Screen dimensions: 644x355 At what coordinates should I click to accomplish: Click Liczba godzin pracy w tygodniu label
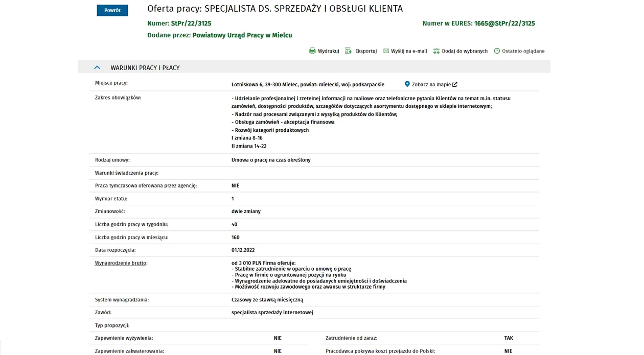pyautogui.click(x=131, y=224)
